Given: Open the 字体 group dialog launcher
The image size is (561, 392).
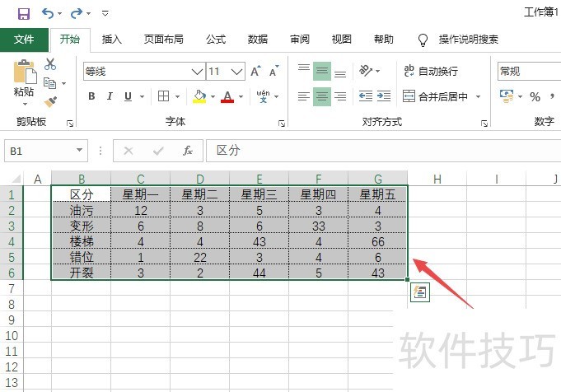Looking at the screenshot, I should pos(282,124).
